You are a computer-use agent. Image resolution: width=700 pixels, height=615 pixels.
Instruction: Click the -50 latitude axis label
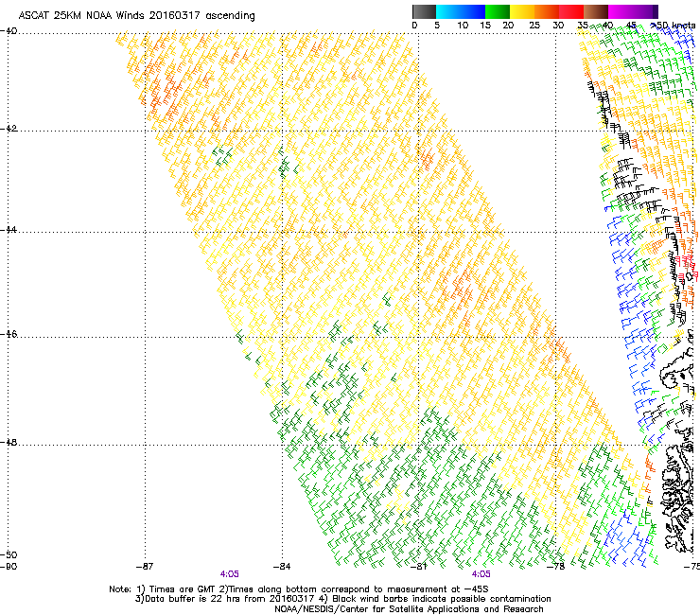[x=9, y=554]
